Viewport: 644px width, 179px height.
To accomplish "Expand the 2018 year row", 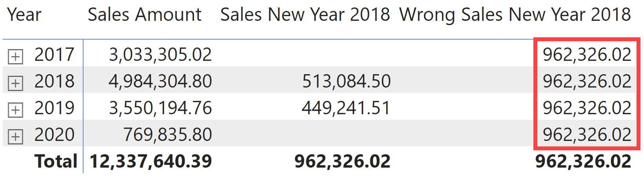I will [15, 83].
